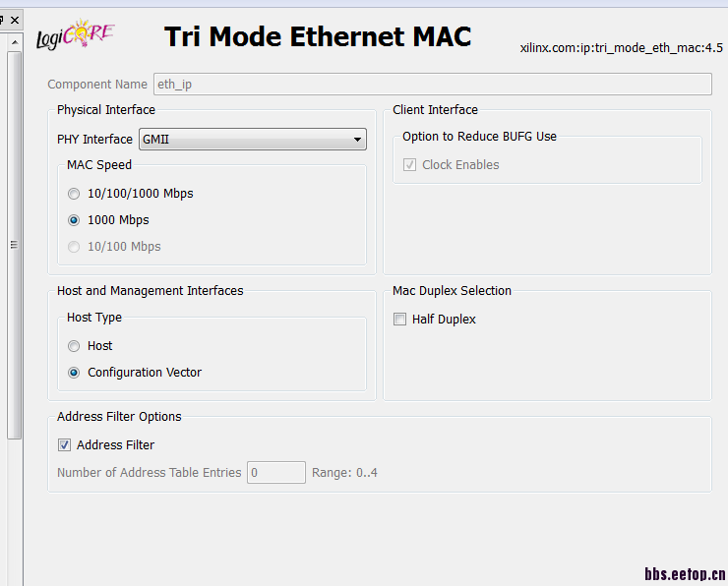Click the 'Host Type' group label
728x586 pixels.
pos(94,318)
